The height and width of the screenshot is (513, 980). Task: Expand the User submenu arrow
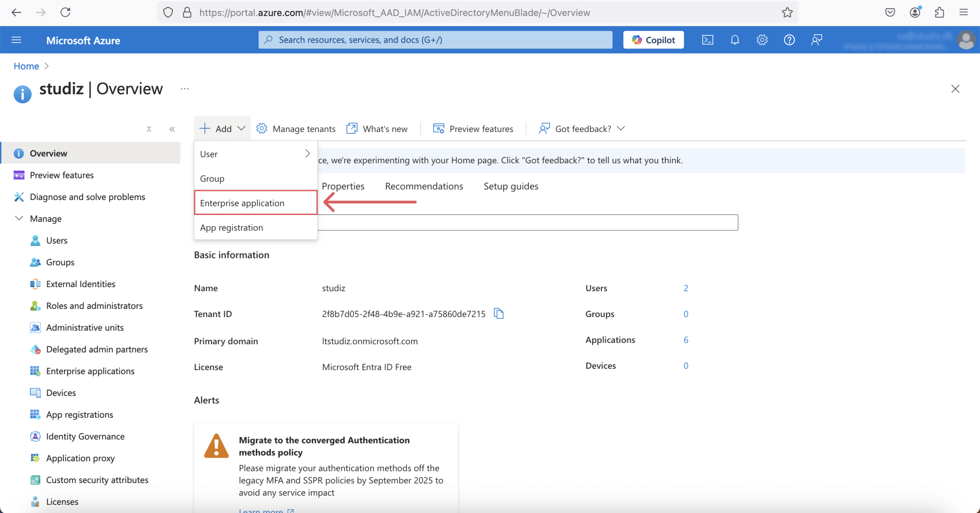[x=308, y=154]
